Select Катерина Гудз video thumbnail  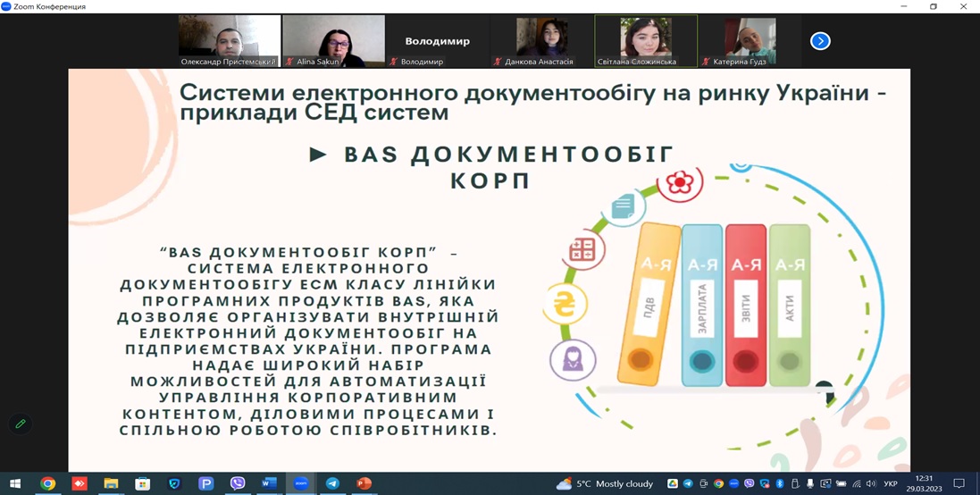click(750, 40)
